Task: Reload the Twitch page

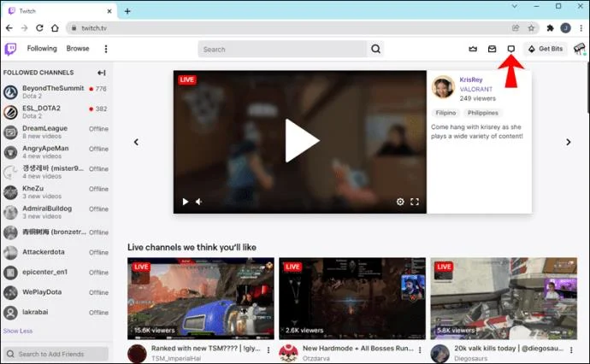Action: click(x=39, y=28)
